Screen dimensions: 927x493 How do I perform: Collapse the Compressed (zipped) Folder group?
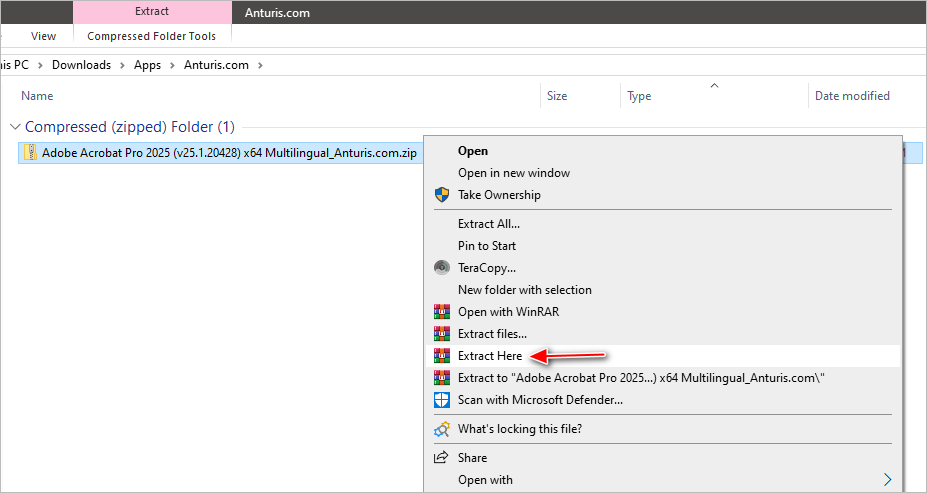point(14,127)
